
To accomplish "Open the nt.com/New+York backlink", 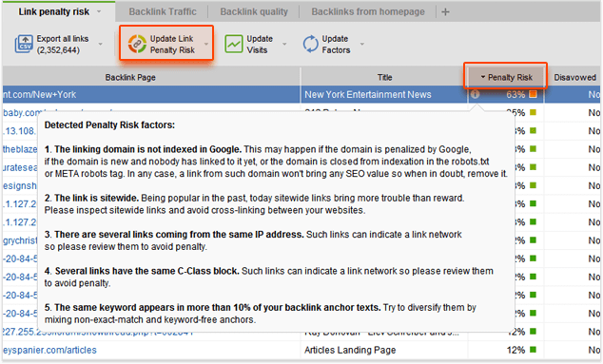I will pos(40,94).
